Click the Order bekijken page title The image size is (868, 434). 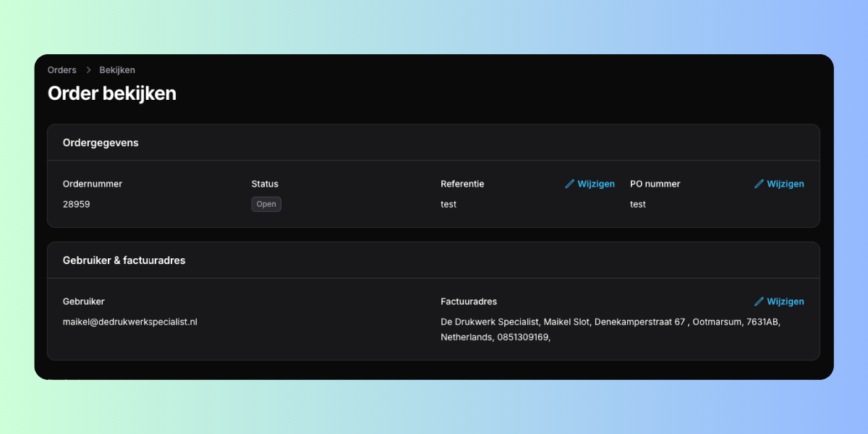[112, 93]
